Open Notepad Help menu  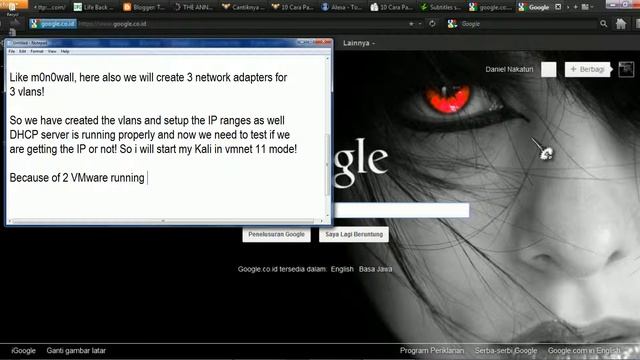pyautogui.click(x=65, y=51)
